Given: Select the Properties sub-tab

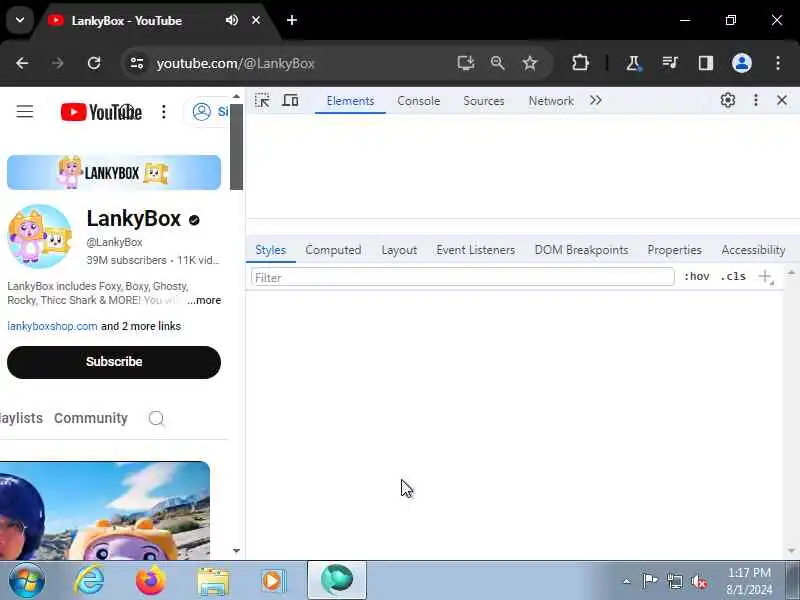Looking at the screenshot, I should click(x=674, y=250).
